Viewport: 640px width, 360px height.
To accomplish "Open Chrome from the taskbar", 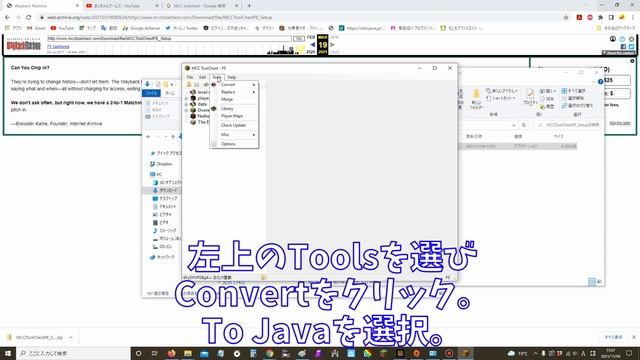I will click(269, 353).
